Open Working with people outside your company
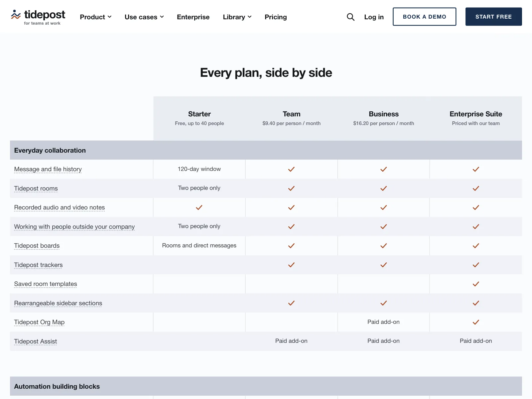Screen dimensions: 532x399 pos(74,227)
